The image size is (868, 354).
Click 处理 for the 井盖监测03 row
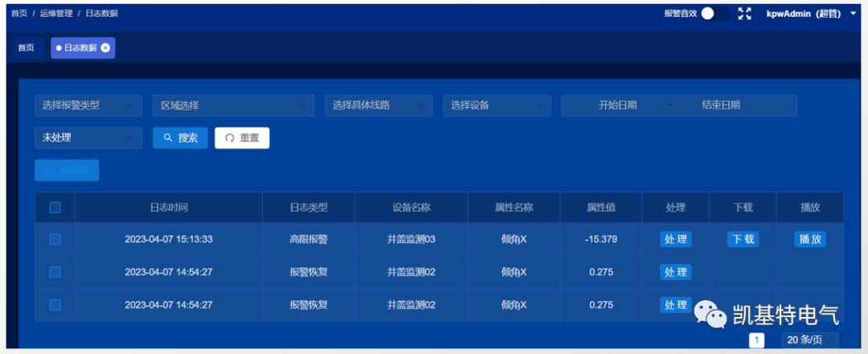pyautogui.click(x=675, y=239)
